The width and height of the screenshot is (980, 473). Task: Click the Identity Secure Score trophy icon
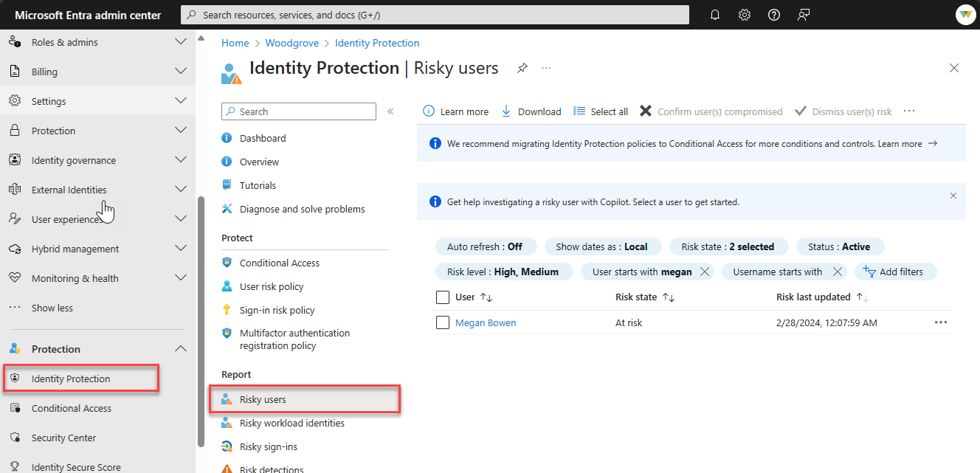(15, 467)
